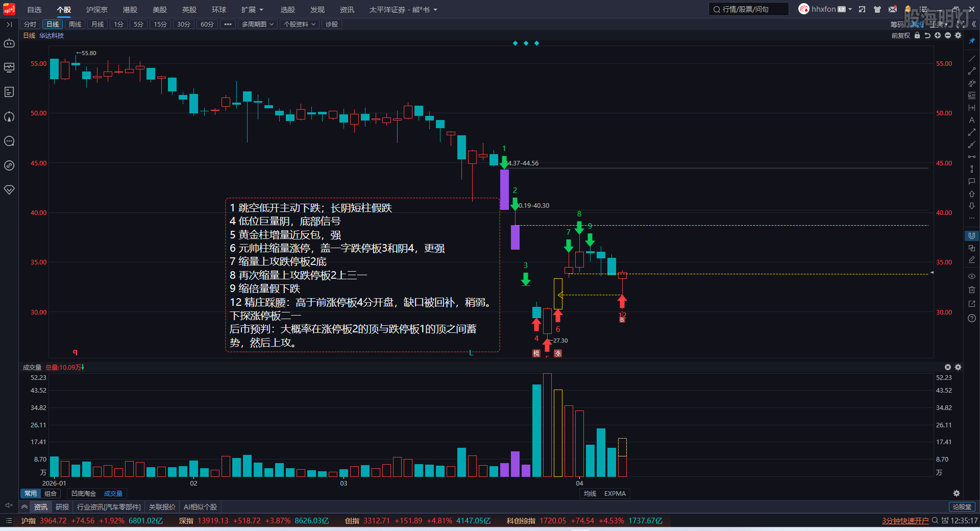Click the 行情/股票/问句 search box
This screenshot has height=531, width=980.
748,9
